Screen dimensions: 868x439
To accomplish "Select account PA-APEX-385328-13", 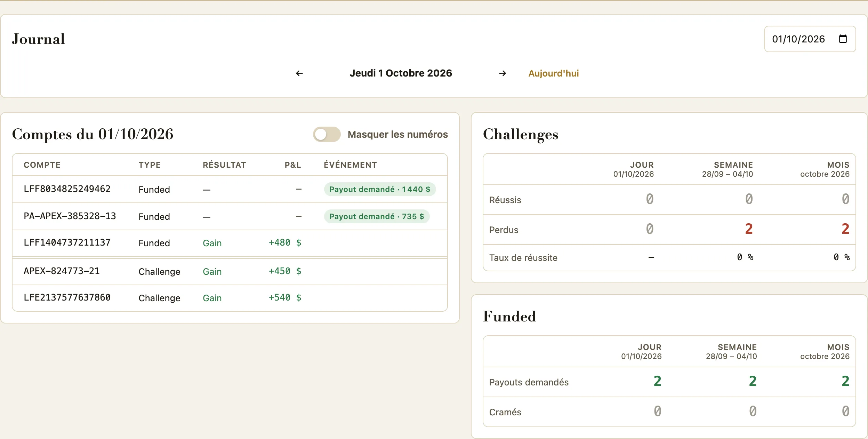I will click(70, 216).
